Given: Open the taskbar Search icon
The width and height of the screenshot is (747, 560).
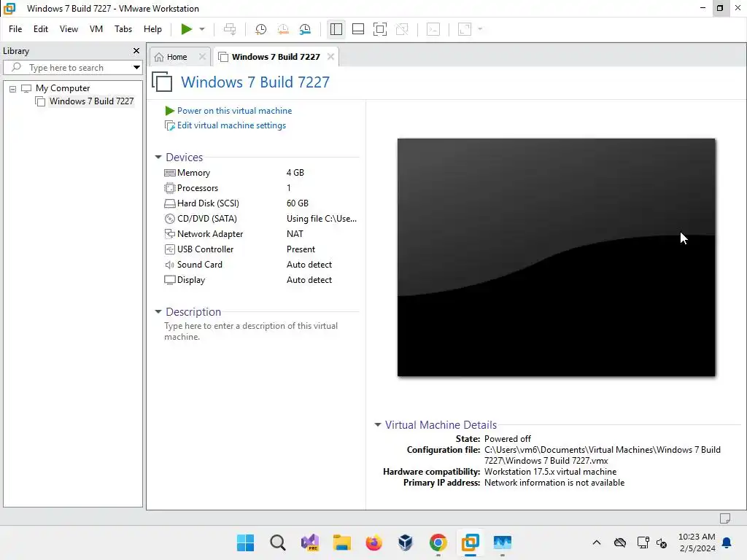Looking at the screenshot, I should (278, 542).
